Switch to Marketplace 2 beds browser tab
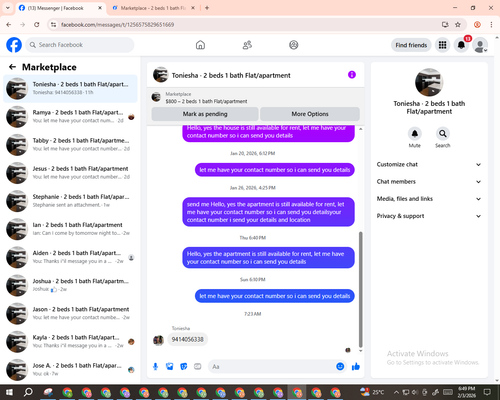Screen dimensions: 500x400 (152, 8)
